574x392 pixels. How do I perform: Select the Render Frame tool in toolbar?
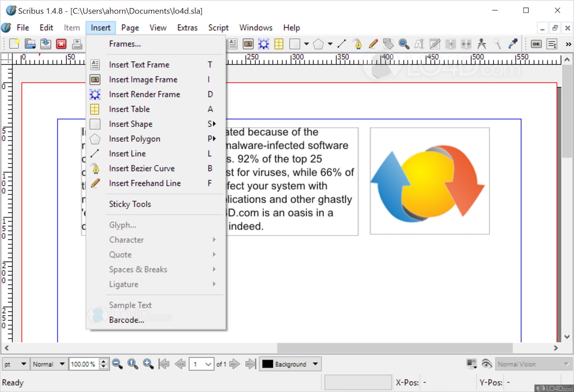tap(264, 44)
